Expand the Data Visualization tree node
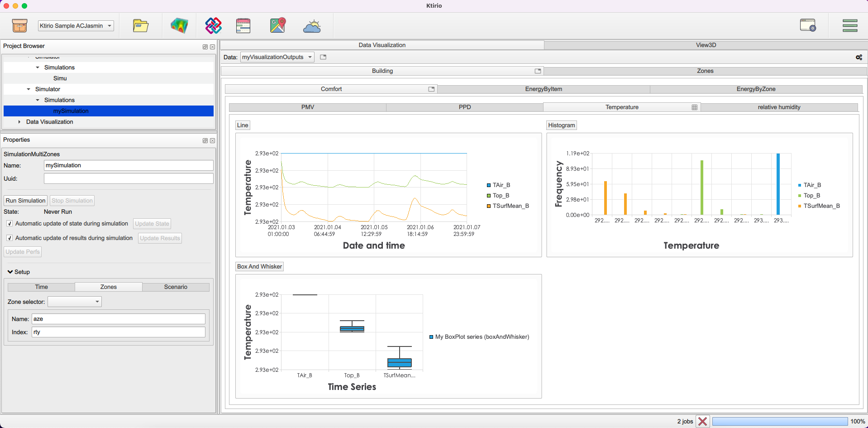868x428 pixels. (19, 122)
